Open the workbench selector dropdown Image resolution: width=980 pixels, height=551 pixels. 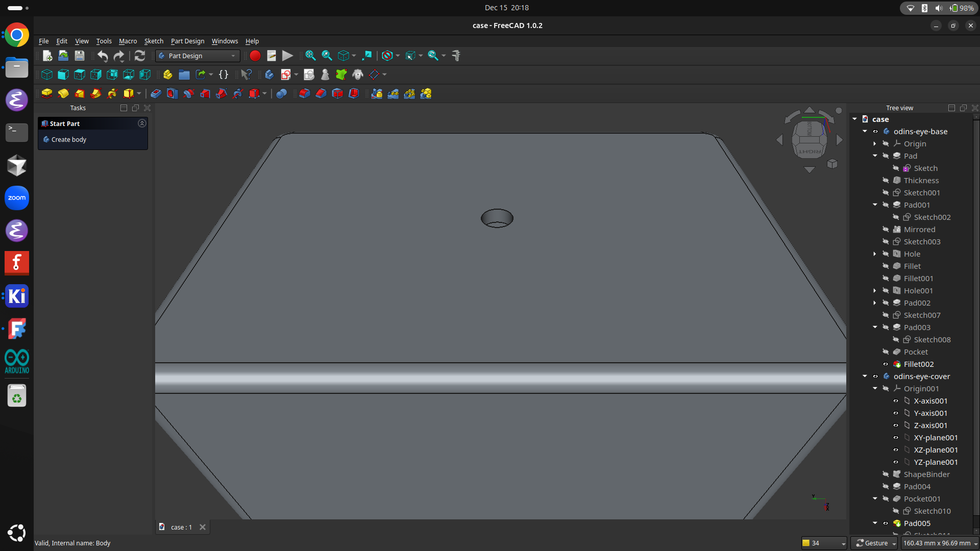(x=232, y=56)
